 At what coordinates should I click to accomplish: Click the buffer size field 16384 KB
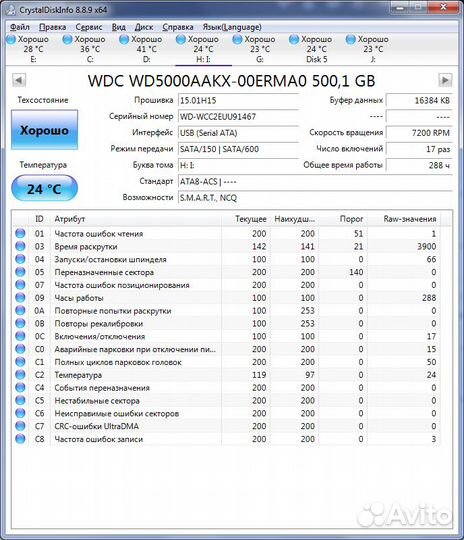click(x=419, y=101)
